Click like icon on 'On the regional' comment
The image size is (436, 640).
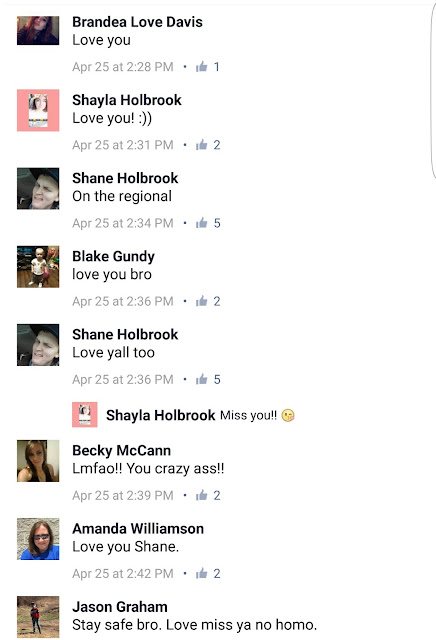pyautogui.click(x=201, y=223)
